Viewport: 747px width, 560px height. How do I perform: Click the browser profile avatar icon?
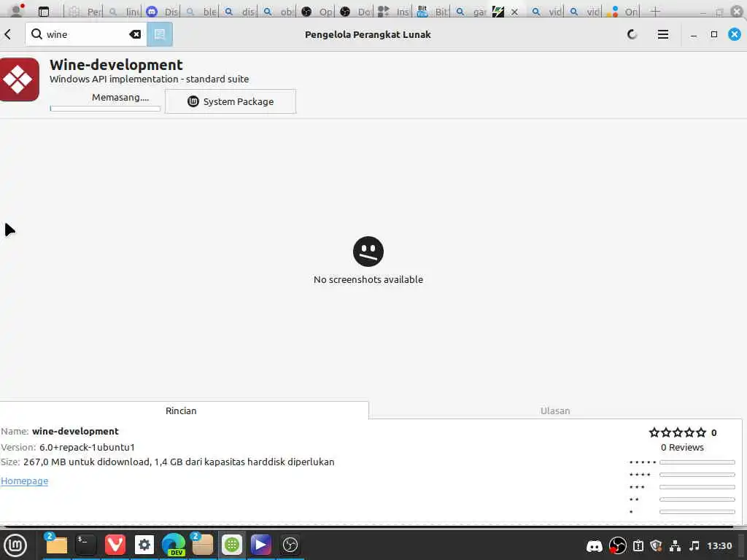coord(17,10)
